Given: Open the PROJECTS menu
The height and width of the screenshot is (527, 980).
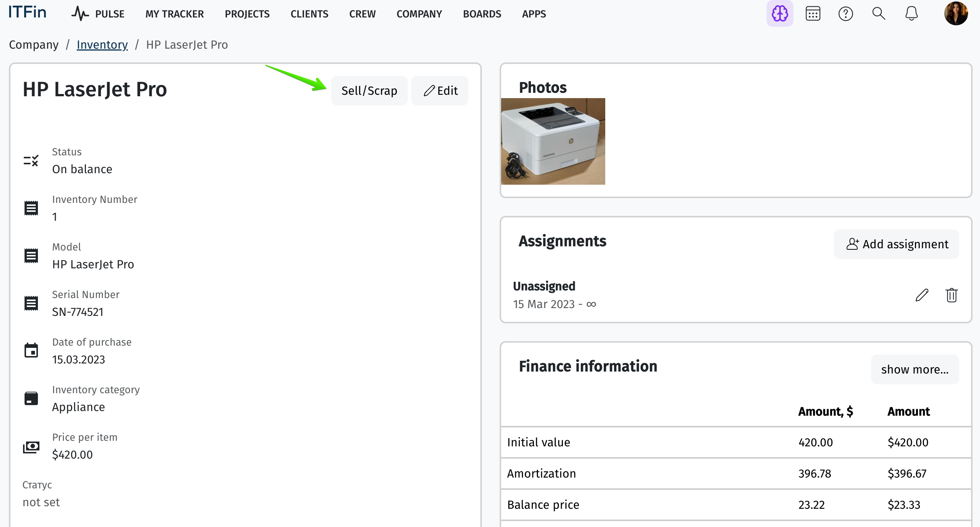Looking at the screenshot, I should tap(247, 14).
